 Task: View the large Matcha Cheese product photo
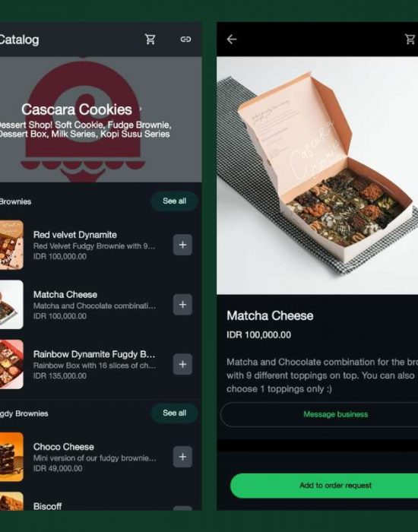click(317, 176)
